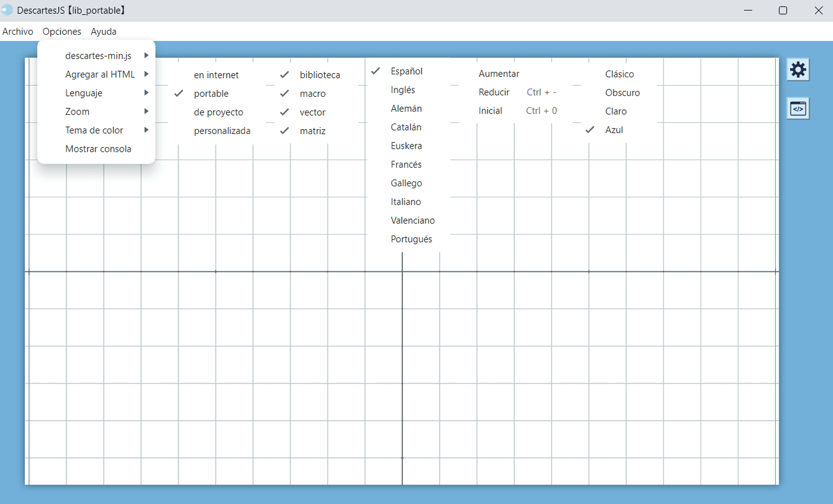Image resolution: width=833 pixels, height=504 pixels.
Task: Click the DescartesJS app icon in title bar
Action: click(7, 10)
